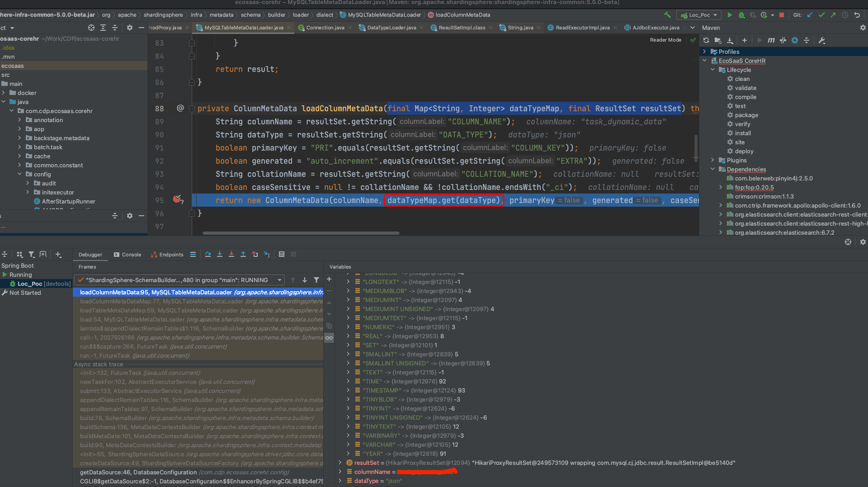Click the editor vertical scrollbar thumb
Viewport: 868px width, 487px height.
(696, 149)
